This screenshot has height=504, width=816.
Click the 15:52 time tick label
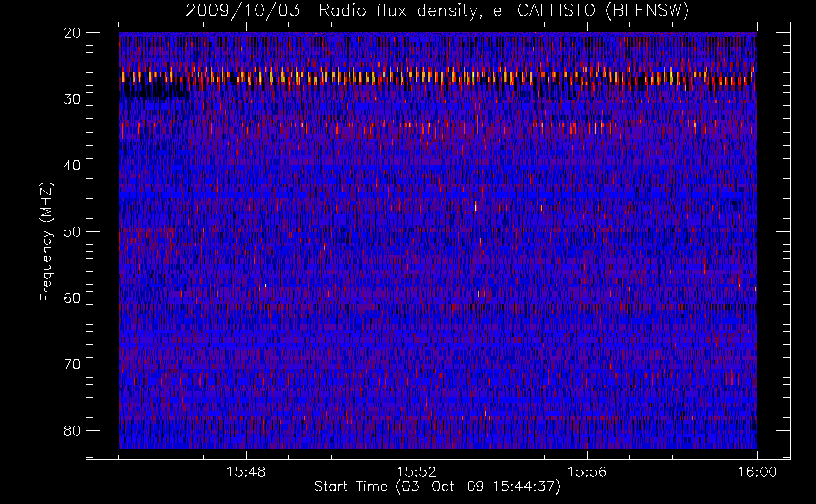[417, 472]
